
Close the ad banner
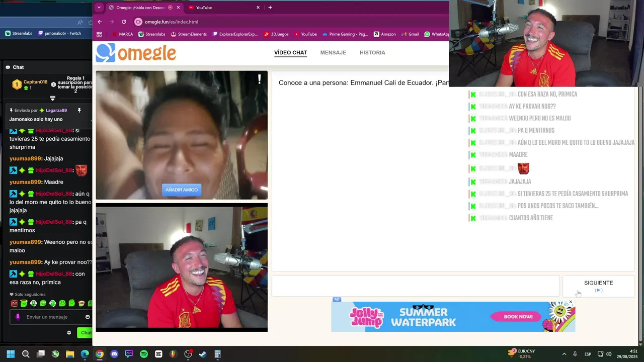(571, 302)
